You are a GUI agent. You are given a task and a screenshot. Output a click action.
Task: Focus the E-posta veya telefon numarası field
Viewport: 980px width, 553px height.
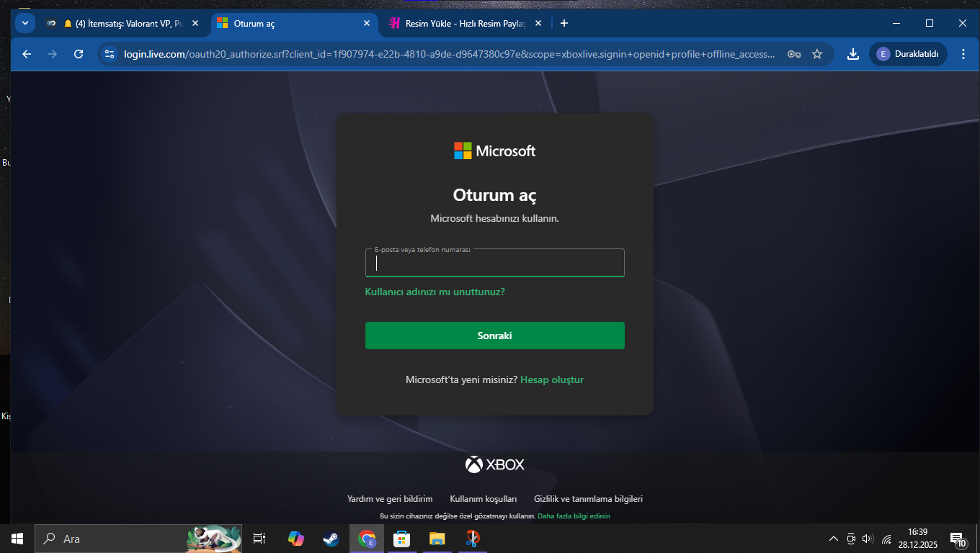[495, 263]
